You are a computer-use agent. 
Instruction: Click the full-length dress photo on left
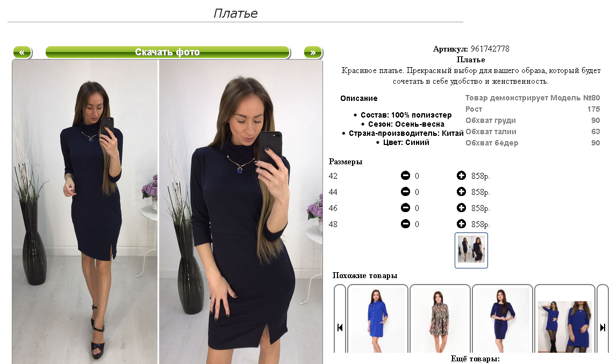(85, 212)
